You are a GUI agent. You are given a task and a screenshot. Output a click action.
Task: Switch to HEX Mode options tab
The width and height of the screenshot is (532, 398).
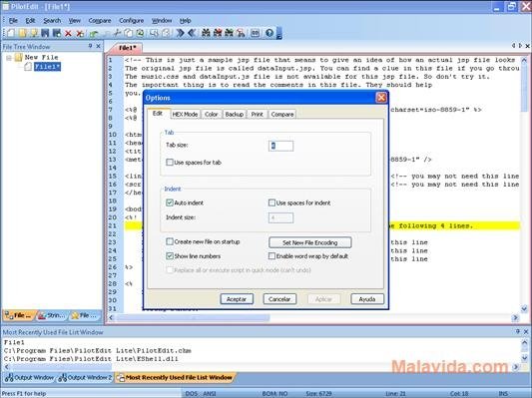[185, 115]
